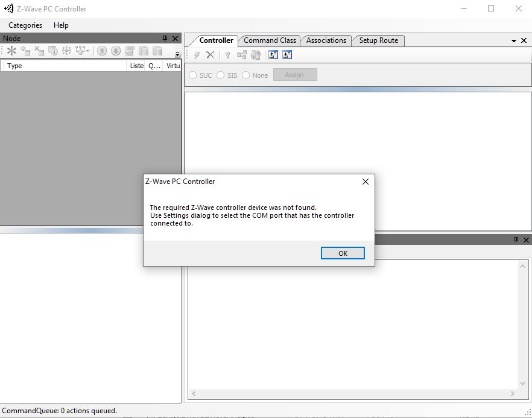Image resolution: width=532 pixels, height=418 pixels.
Task: Click the first database cylinder icon
Action: [x=144, y=51]
